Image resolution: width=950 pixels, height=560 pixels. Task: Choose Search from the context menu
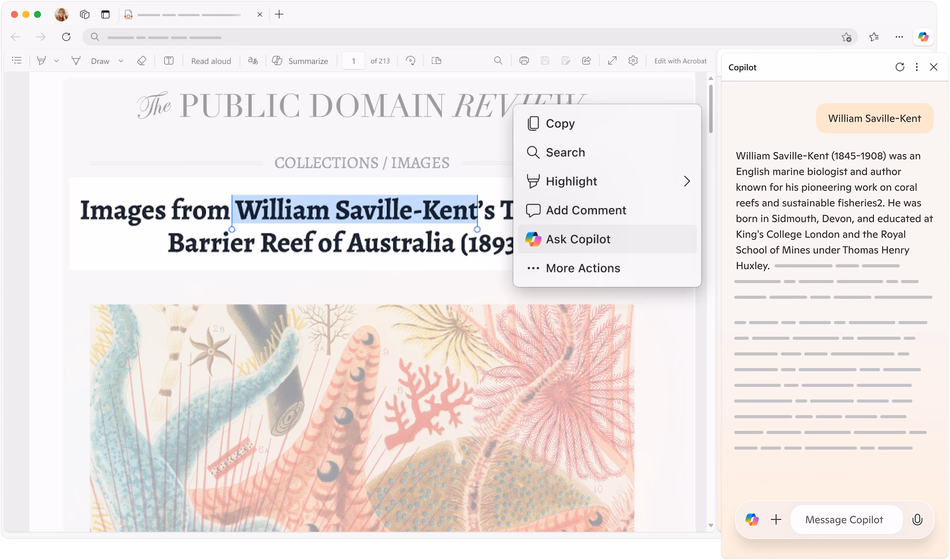pyautogui.click(x=607, y=152)
